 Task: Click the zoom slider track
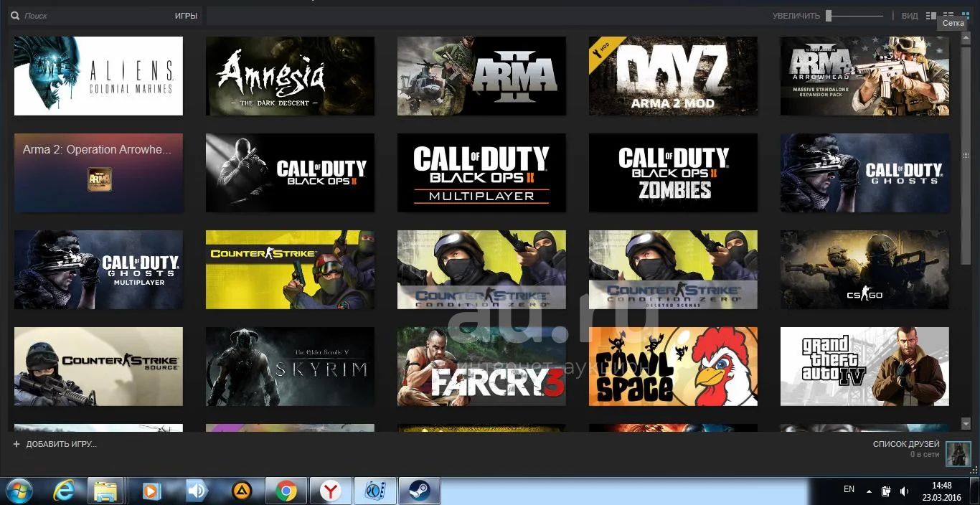pos(854,16)
